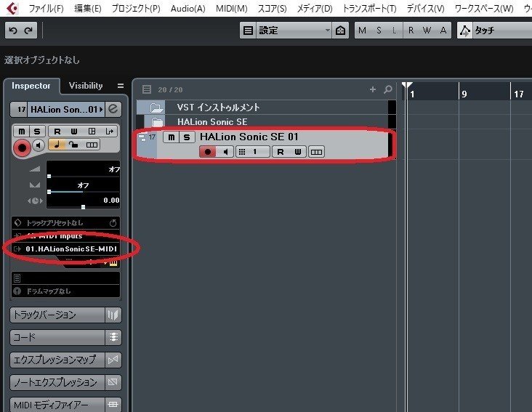The width and height of the screenshot is (532, 412).
Task: Open the Inspector setup menu icon beside Visibility
Action: (x=121, y=86)
